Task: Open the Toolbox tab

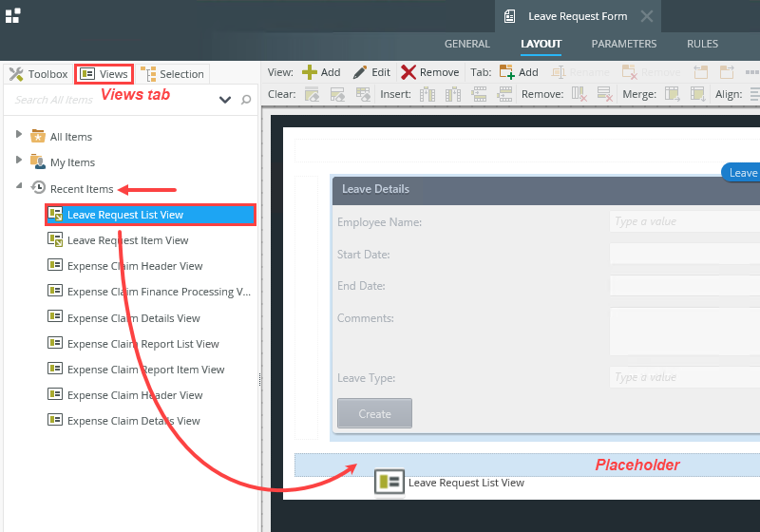Action: (38, 74)
